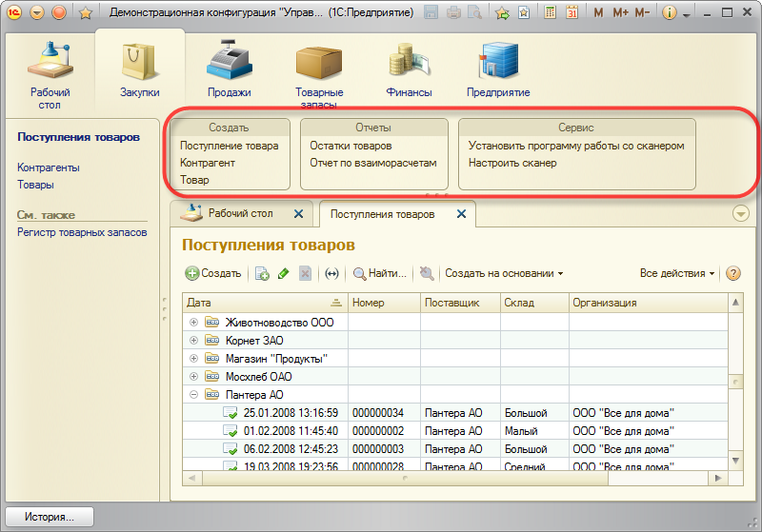Switch to the Рабочий стол tab
Screen dimensions: 762x532
[x=239, y=214]
